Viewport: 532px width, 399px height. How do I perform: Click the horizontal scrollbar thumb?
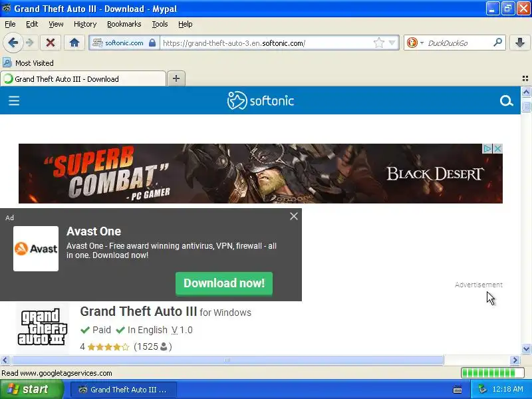pyautogui.click(x=227, y=360)
